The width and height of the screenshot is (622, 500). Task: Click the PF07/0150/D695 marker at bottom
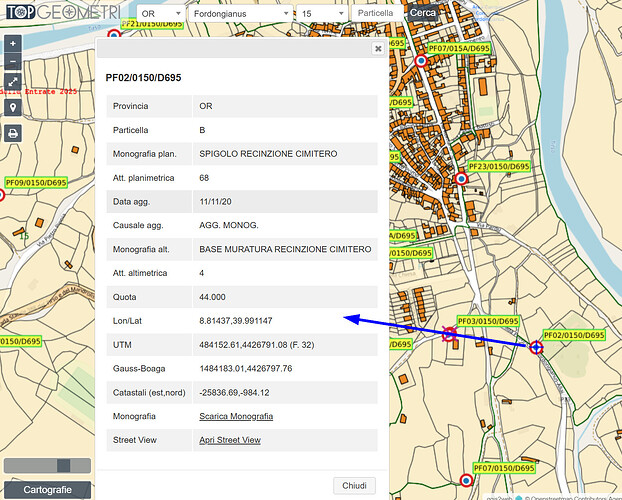466,481
